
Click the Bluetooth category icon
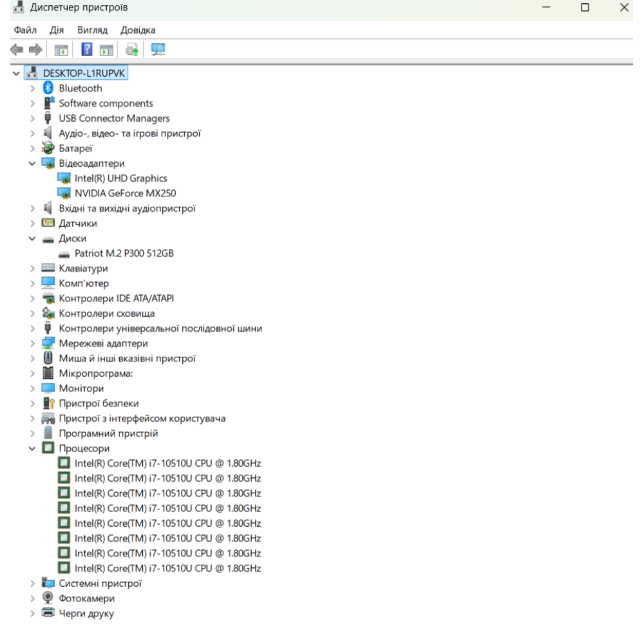(x=48, y=88)
